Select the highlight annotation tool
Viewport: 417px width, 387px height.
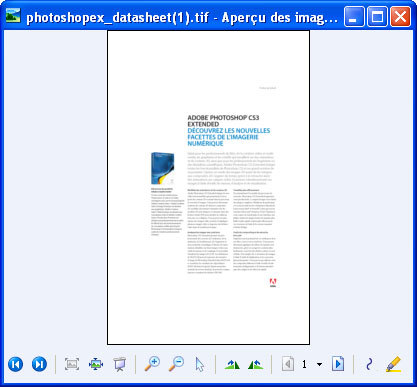tap(393, 364)
